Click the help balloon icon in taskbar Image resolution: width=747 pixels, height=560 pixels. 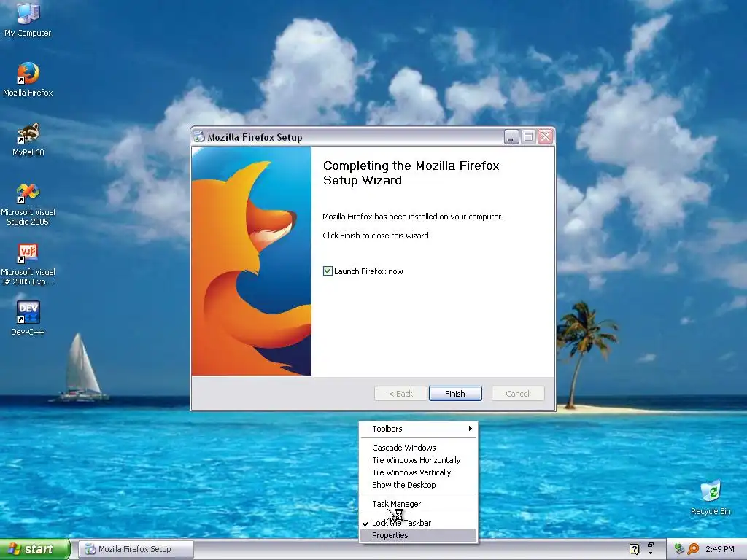pyautogui.click(x=634, y=549)
